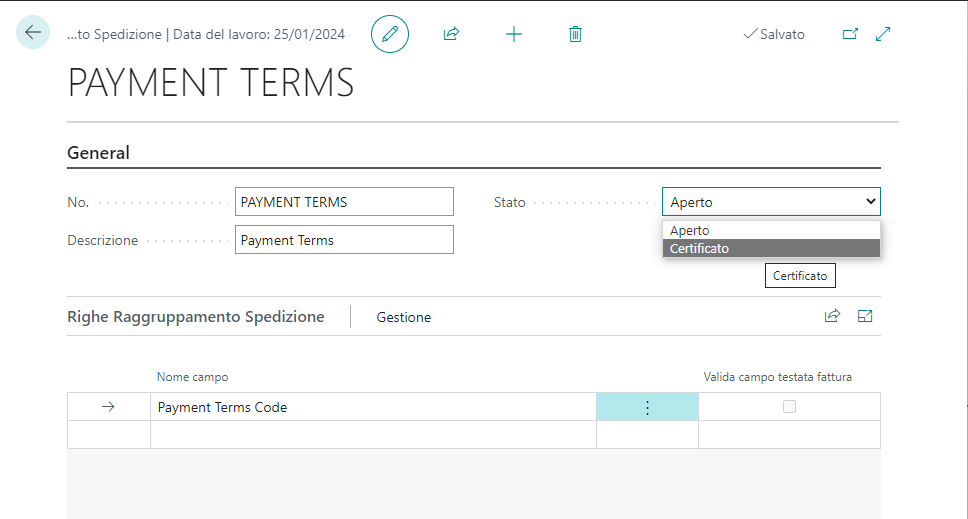Viewport: 968px width, 519px height.
Task: Click the Righe Raggruppamento Spedizione heading
Action: pos(196,317)
